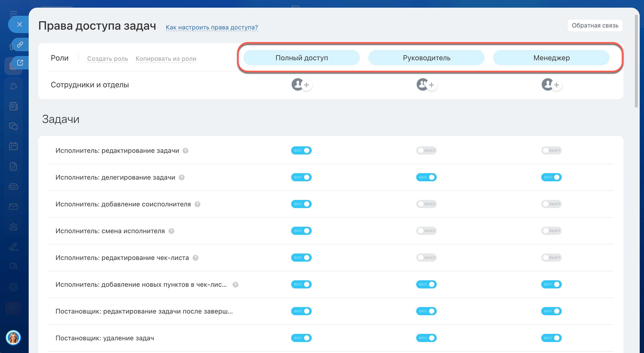Open help for редактирование чек-листа permission
644x353 pixels.
coord(196,258)
